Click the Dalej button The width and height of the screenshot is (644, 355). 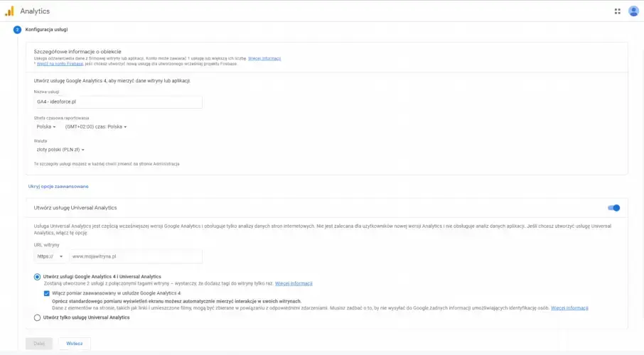pyautogui.click(x=39, y=344)
